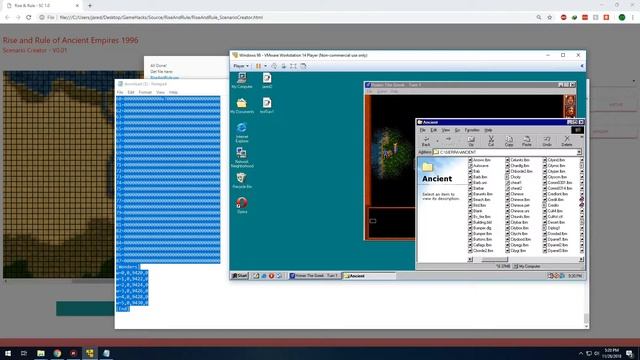The height and width of the screenshot is (360, 640).
Task: Select the Credits file in Ancient folder
Action: (550, 205)
